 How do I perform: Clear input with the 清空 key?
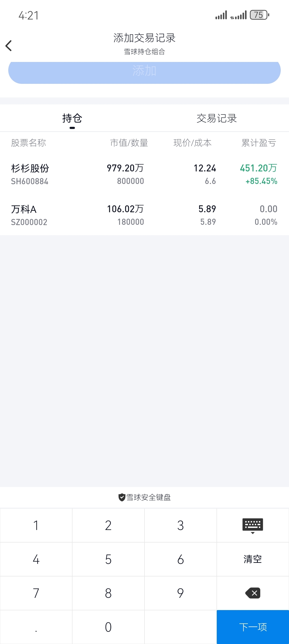(252, 559)
